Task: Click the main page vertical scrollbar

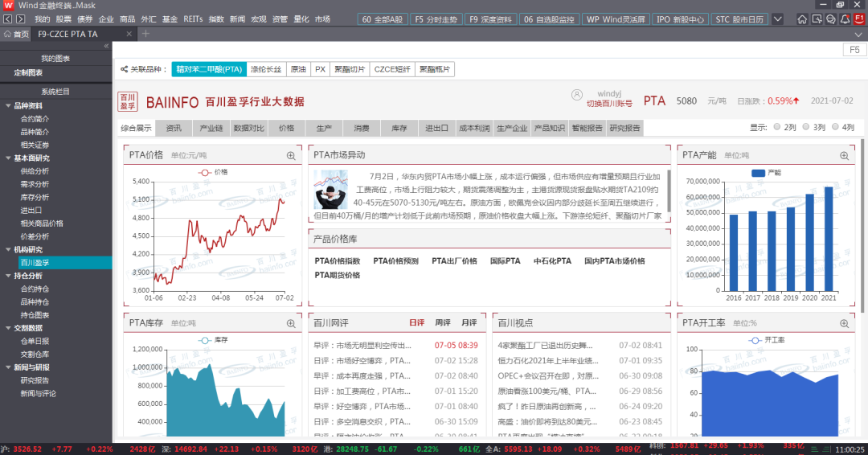Action: pos(863,225)
